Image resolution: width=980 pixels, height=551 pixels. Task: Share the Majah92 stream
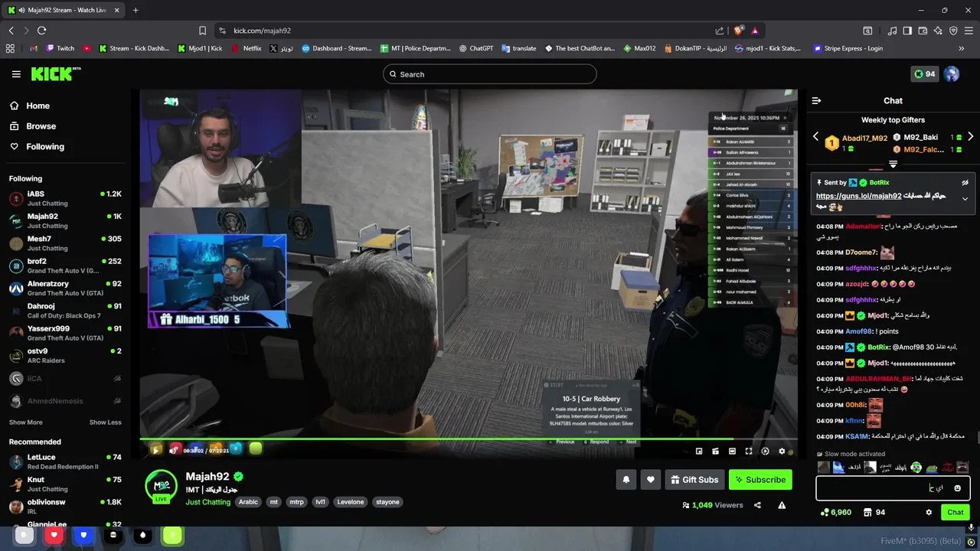pyautogui.click(x=757, y=505)
